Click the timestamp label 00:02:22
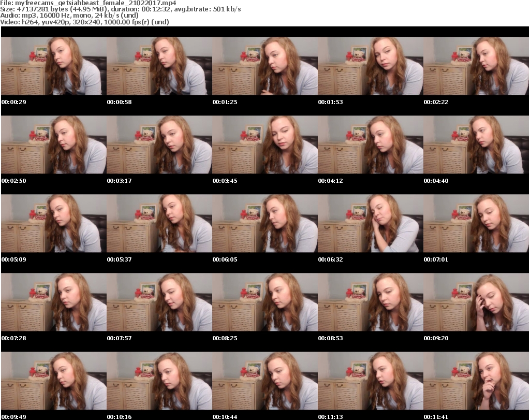Screen dimensions: 530x420 click(436, 102)
